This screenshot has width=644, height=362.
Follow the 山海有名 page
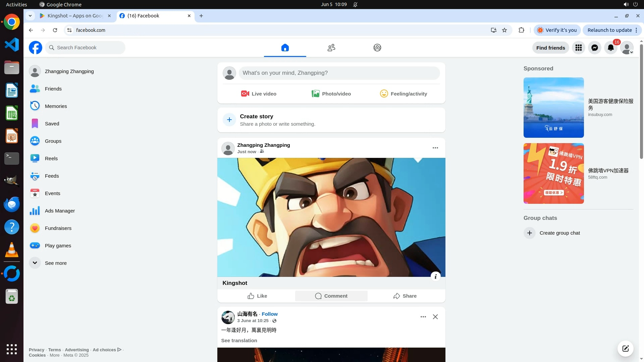click(x=269, y=314)
